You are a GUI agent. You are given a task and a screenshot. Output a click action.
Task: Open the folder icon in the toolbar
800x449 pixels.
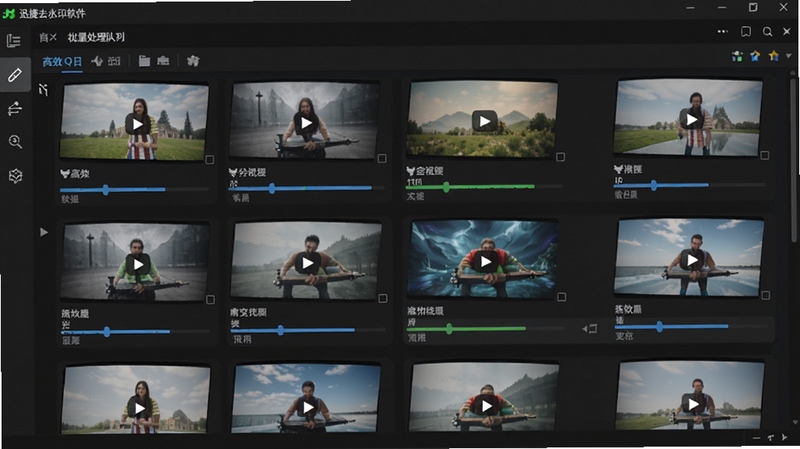tap(144, 61)
